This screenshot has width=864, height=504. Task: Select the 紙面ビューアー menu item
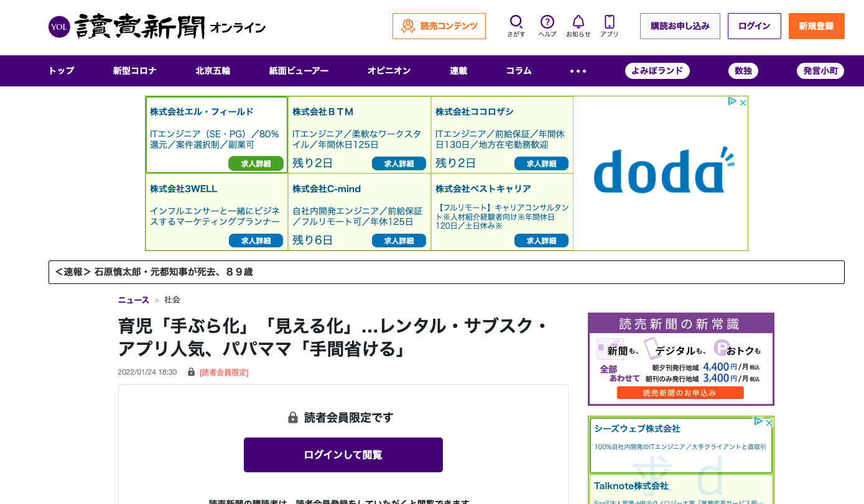pos(299,71)
